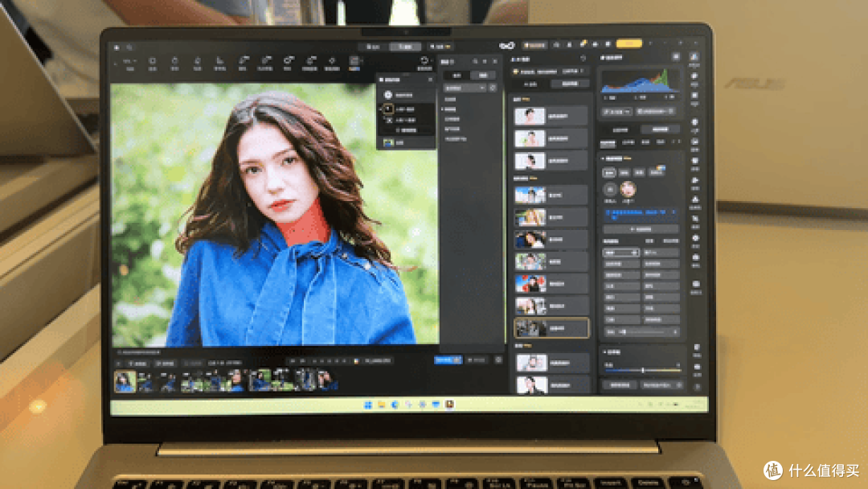The image size is (868, 489).
Task: Click the blue button below the photo canvas
Action: click(448, 360)
